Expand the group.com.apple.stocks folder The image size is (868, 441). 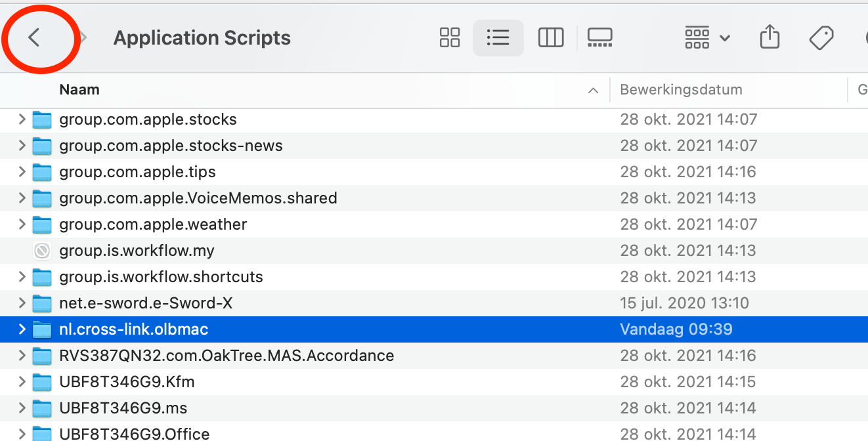click(22, 119)
